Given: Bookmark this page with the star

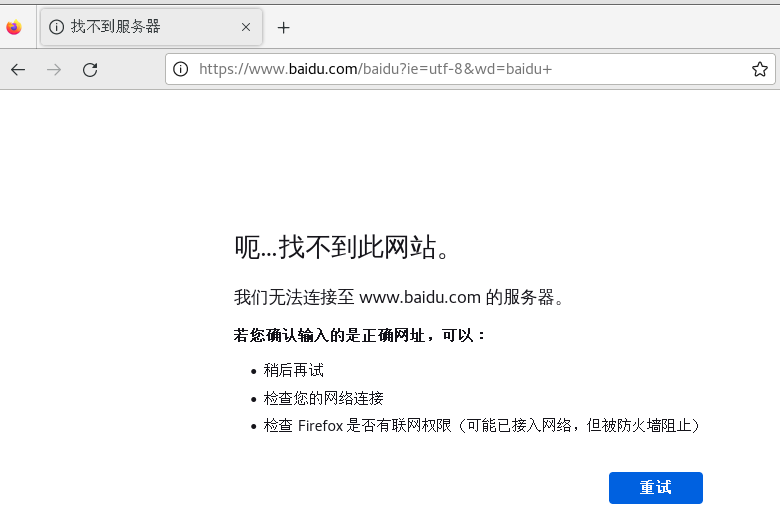Looking at the screenshot, I should pyautogui.click(x=760, y=69).
